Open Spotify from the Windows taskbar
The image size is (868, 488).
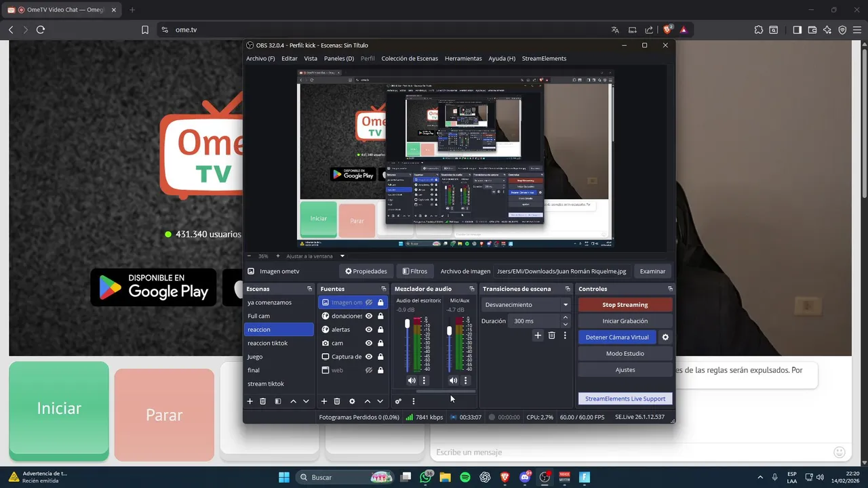[x=465, y=477]
